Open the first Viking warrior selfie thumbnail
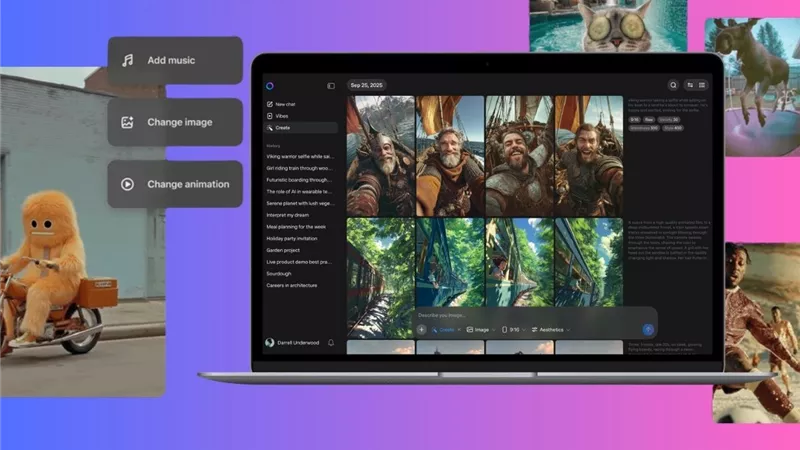 [381, 156]
